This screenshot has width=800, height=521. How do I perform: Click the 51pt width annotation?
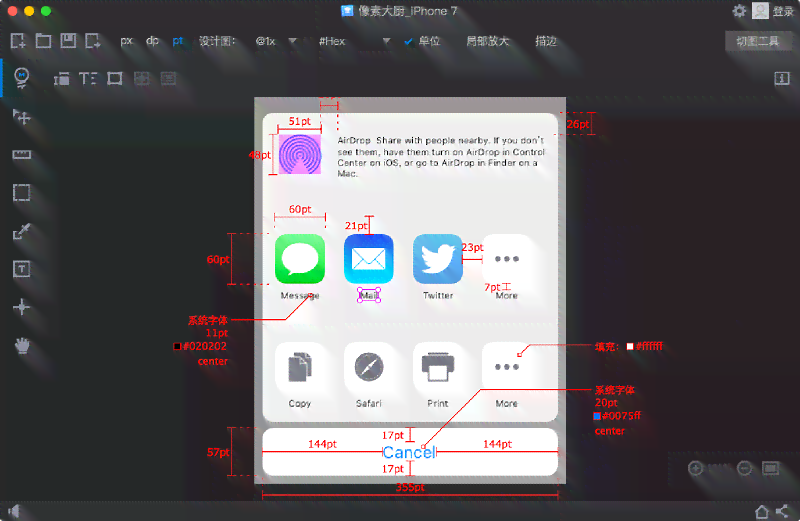(299, 121)
